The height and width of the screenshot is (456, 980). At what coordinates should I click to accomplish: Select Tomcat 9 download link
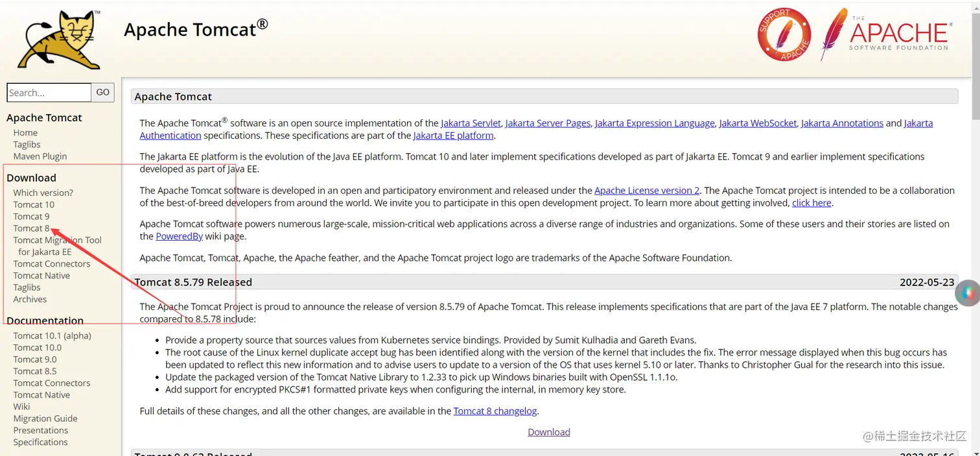coord(31,216)
